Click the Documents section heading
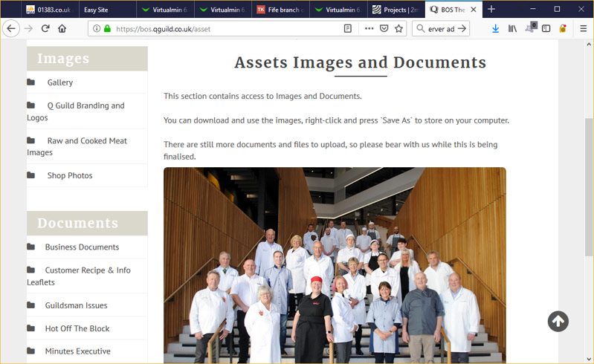 point(77,224)
